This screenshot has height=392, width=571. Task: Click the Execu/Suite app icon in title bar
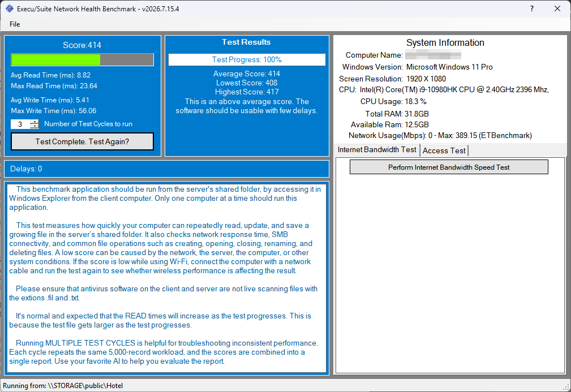click(x=10, y=8)
